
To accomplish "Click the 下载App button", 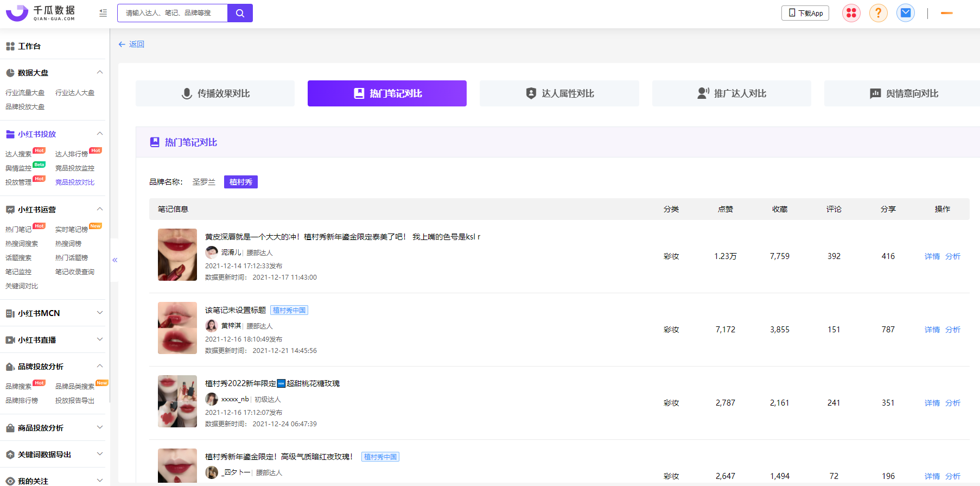I will coord(805,13).
